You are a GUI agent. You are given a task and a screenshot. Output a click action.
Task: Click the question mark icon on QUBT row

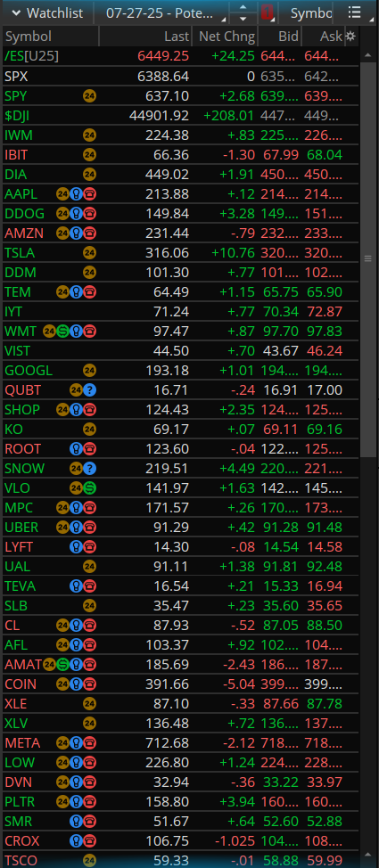90,390
